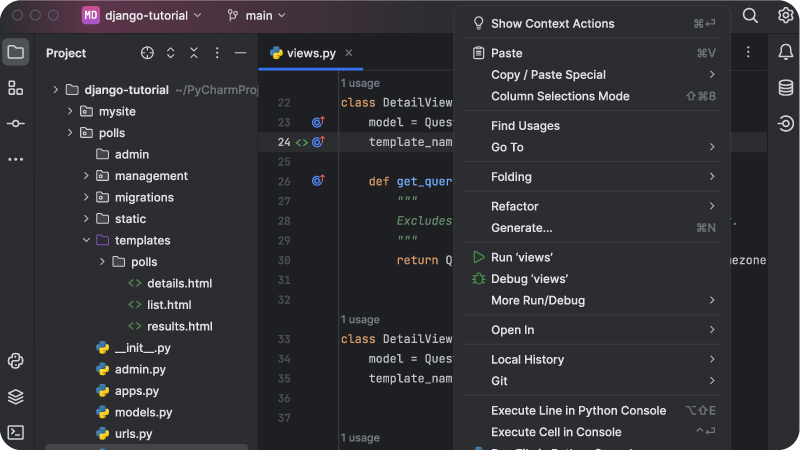Open Project panel options kebab menu
Image resolution: width=800 pixels, height=450 pixels.
click(217, 53)
